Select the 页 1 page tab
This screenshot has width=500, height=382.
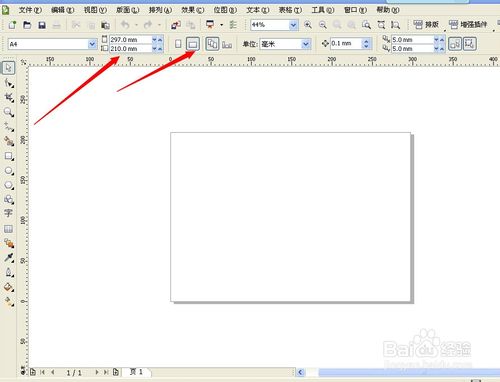pos(136,372)
